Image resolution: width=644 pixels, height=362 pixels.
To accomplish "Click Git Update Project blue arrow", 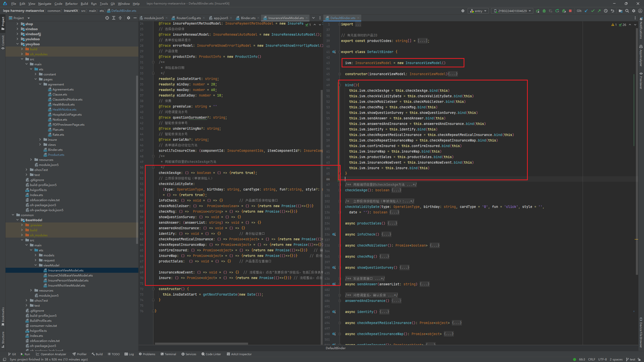I will pos(586,11).
